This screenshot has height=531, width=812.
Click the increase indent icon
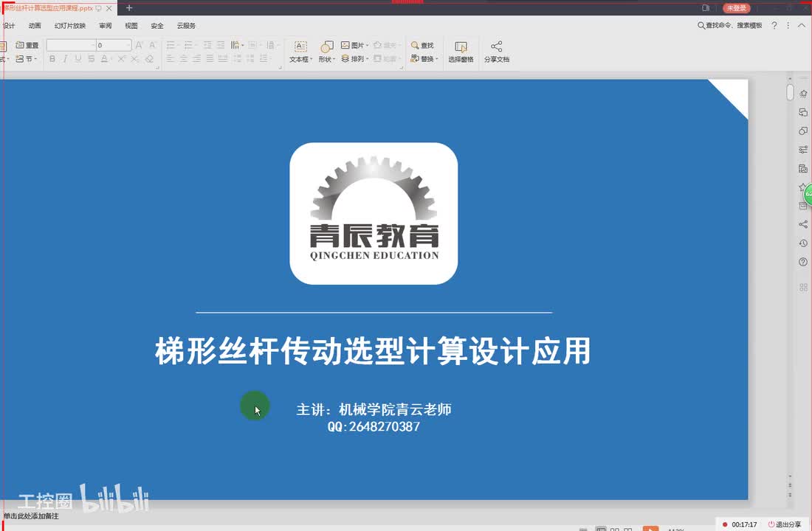click(221, 45)
